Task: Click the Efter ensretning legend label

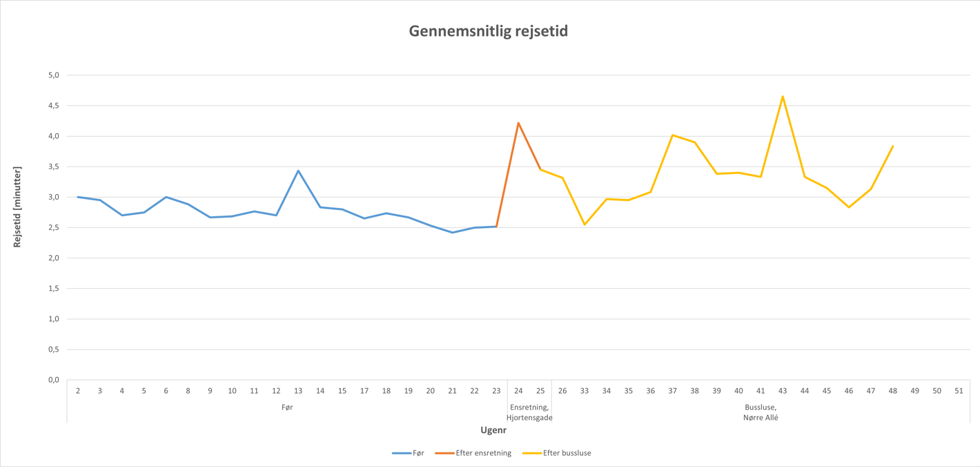Action: pyautogui.click(x=484, y=453)
